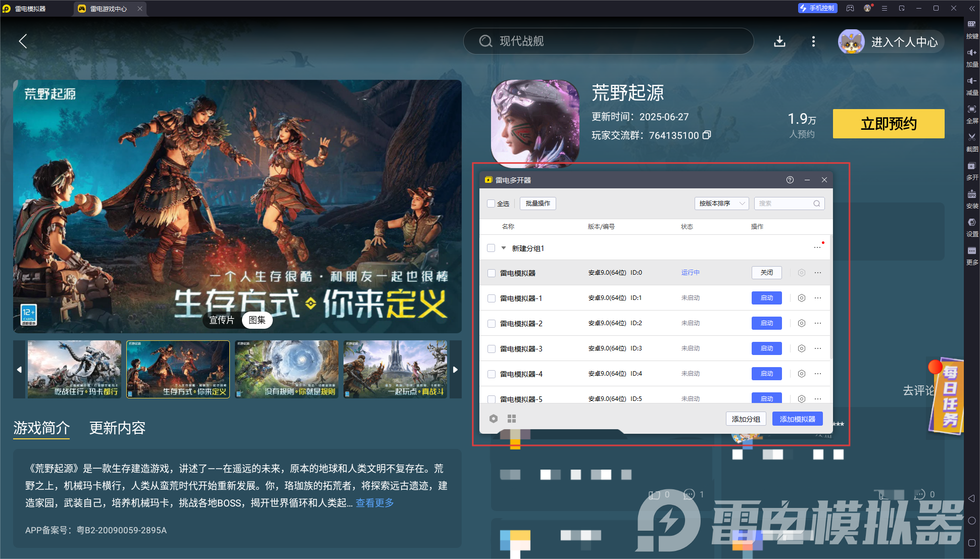Screen dimensions: 980x559
Task: Click 添加模拟器 button
Action: point(797,419)
